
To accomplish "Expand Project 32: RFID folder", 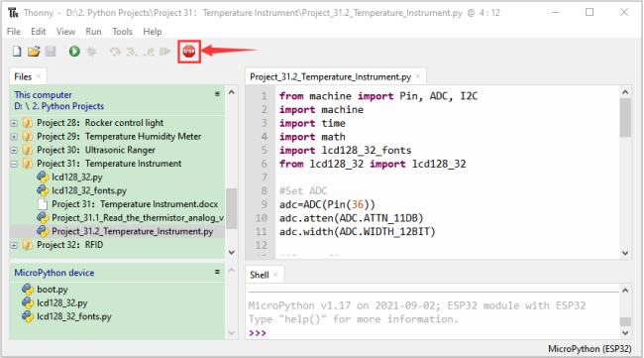I will click(x=14, y=245).
